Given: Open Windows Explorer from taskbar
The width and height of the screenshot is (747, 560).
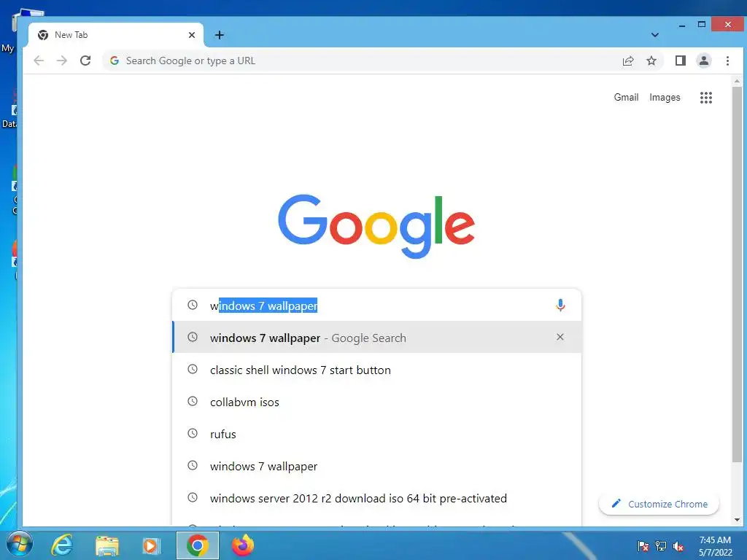Looking at the screenshot, I should (107, 545).
